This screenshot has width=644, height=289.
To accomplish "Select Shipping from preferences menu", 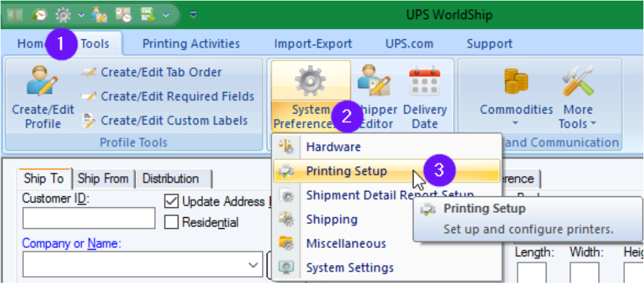I will pyautogui.click(x=331, y=219).
